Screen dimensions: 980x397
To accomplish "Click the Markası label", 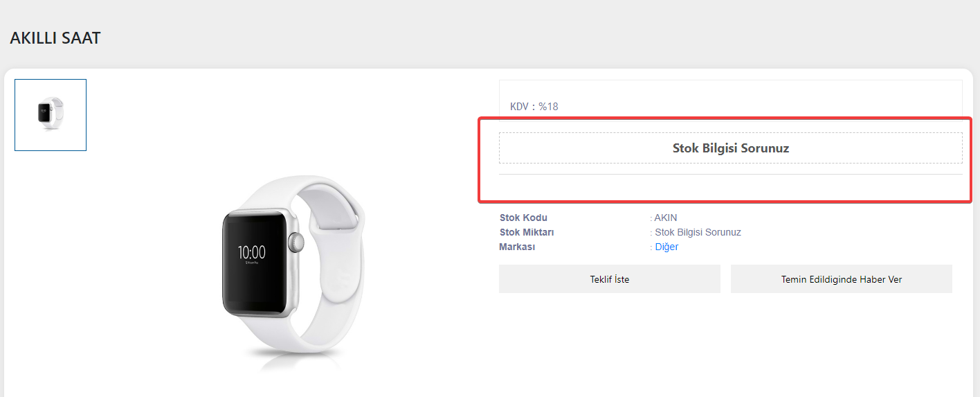I will pyautogui.click(x=517, y=247).
